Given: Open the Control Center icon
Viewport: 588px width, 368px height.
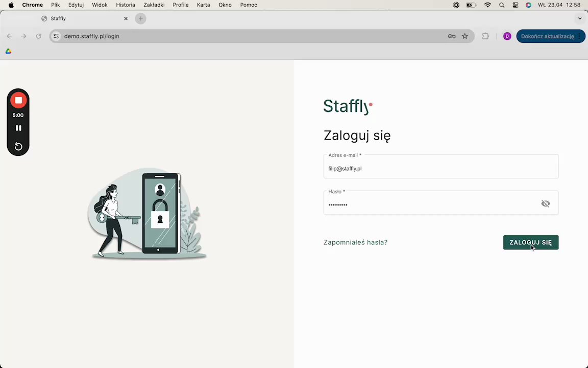Looking at the screenshot, I should pyautogui.click(x=515, y=5).
